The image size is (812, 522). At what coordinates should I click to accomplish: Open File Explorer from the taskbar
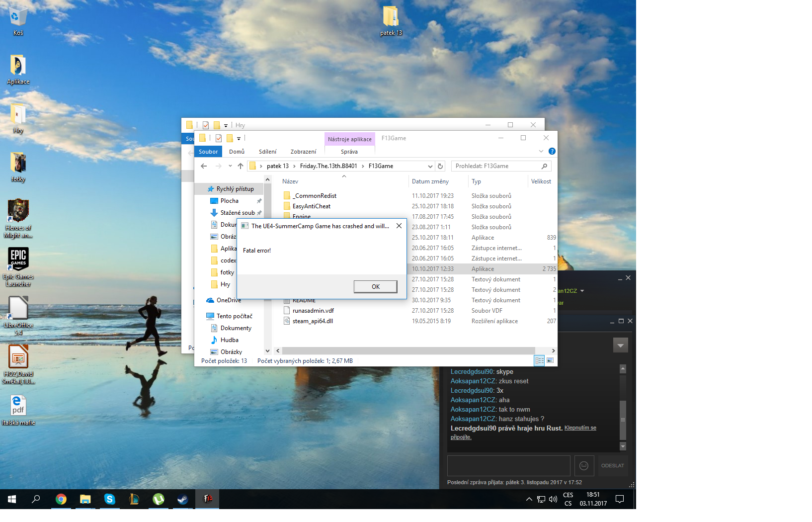pyautogui.click(x=85, y=499)
